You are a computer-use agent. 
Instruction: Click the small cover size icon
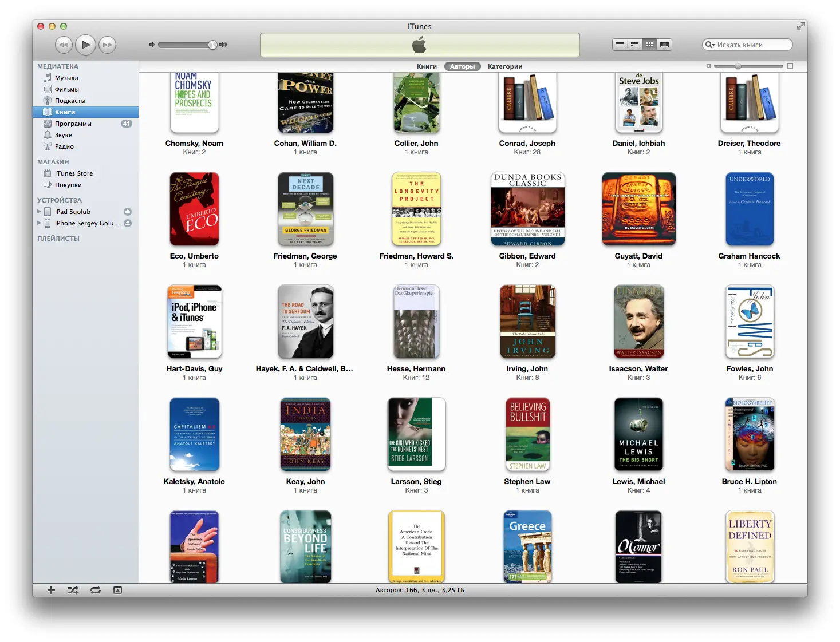(708, 66)
